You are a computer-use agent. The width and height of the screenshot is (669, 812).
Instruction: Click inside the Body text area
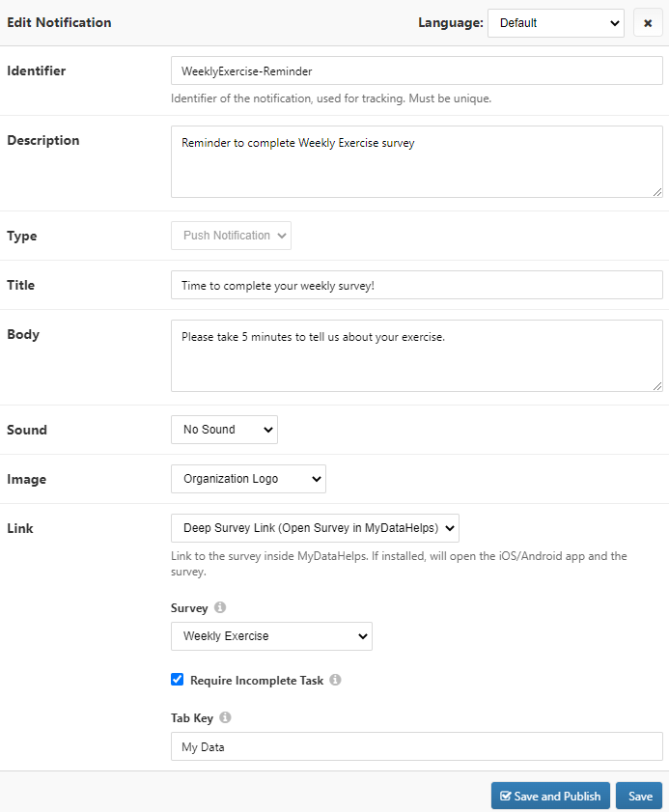[416, 355]
